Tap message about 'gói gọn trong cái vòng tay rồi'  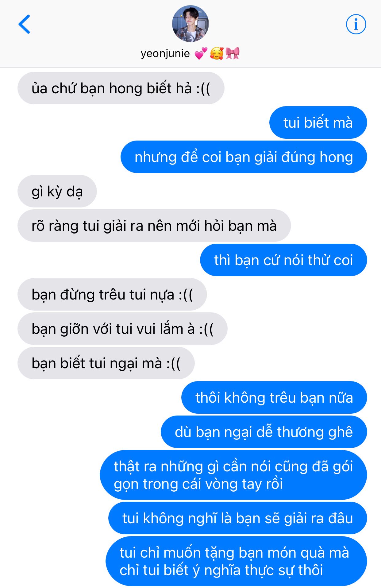(233, 475)
